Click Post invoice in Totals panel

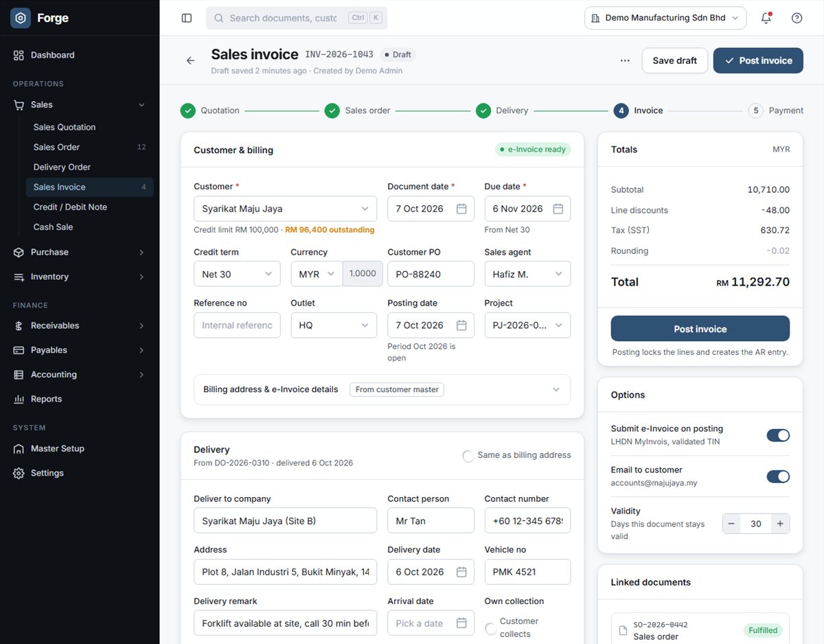(x=700, y=329)
